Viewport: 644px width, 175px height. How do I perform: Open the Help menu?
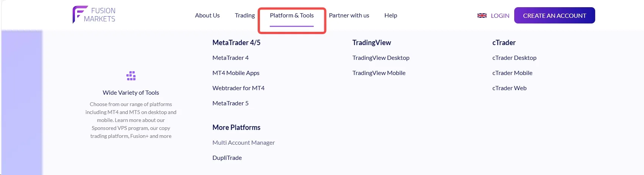tap(390, 16)
